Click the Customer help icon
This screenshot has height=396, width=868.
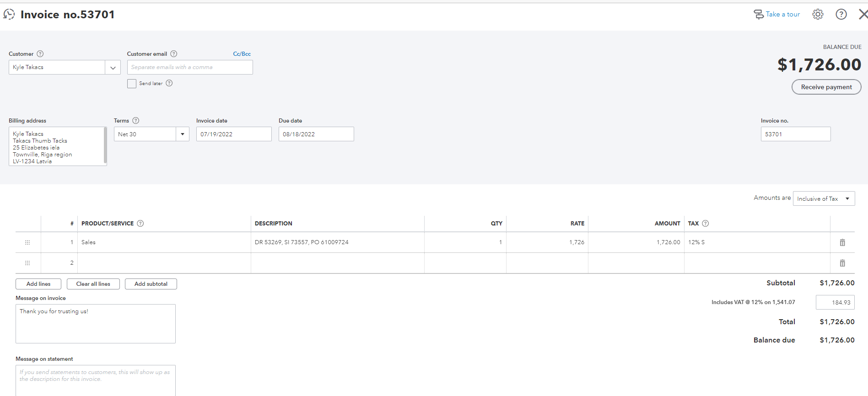[x=40, y=54]
